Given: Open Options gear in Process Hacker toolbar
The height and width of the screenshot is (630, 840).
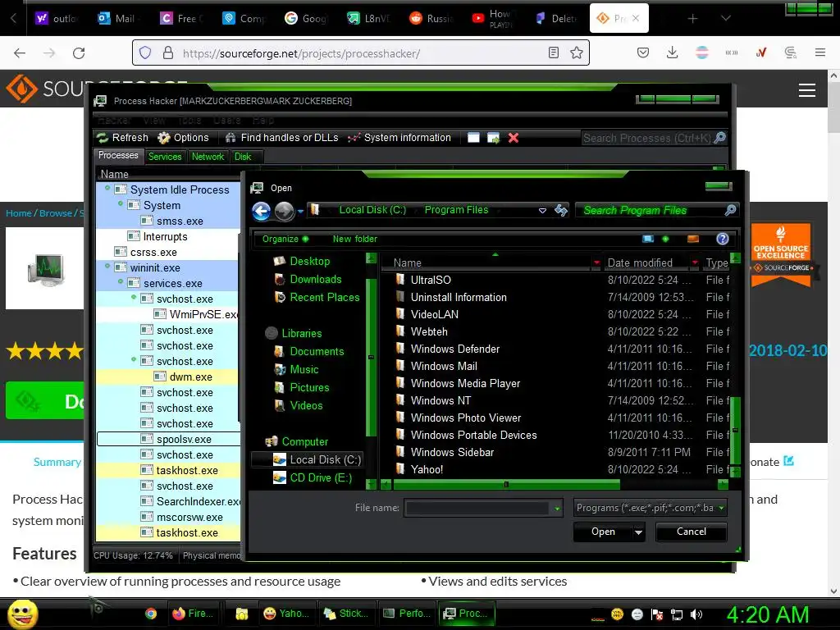Looking at the screenshot, I should coord(163,138).
